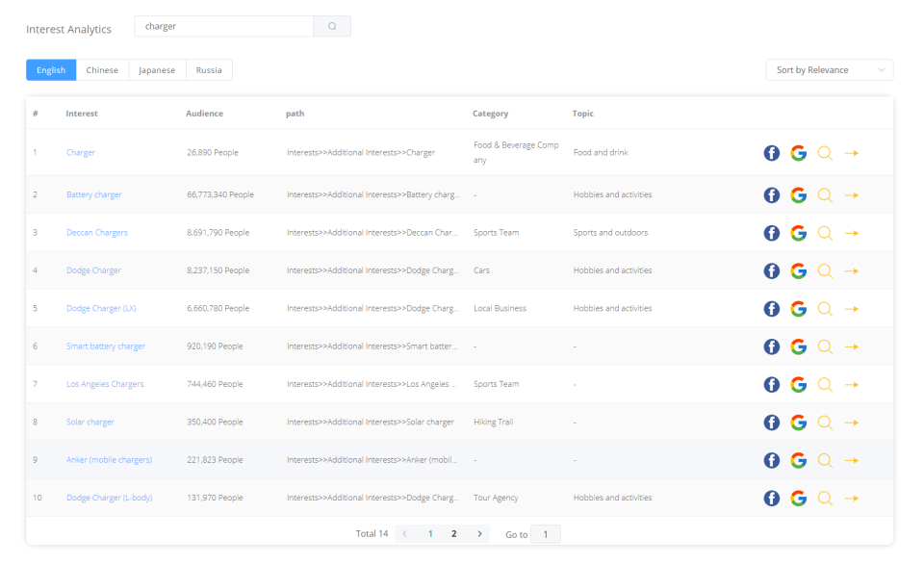
Task: Open the Battery charger interest link
Action: [x=94, y=194]
